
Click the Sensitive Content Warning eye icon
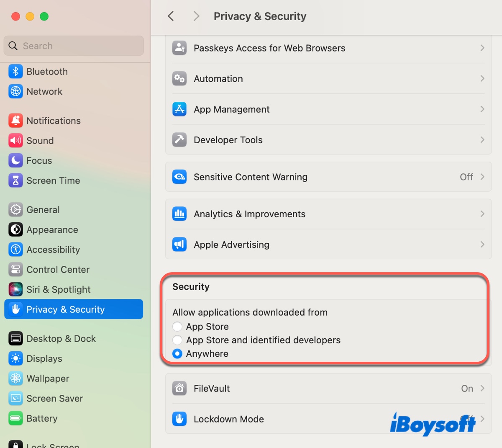tap(179, 177)
